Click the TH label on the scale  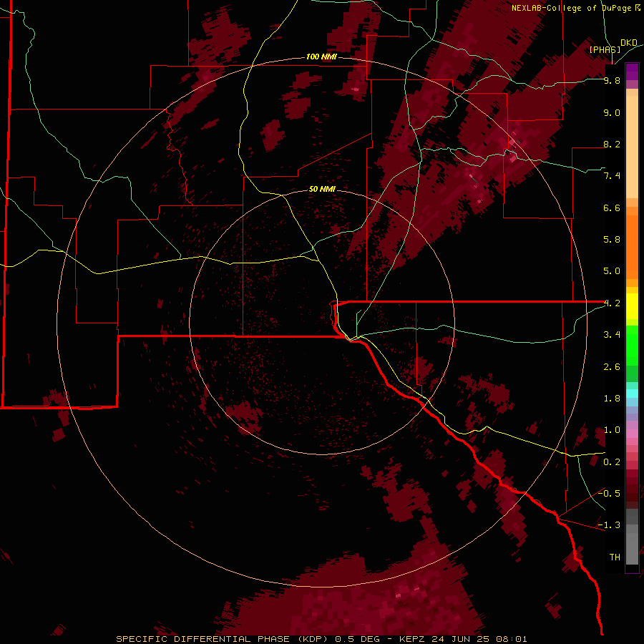(615, 557)
